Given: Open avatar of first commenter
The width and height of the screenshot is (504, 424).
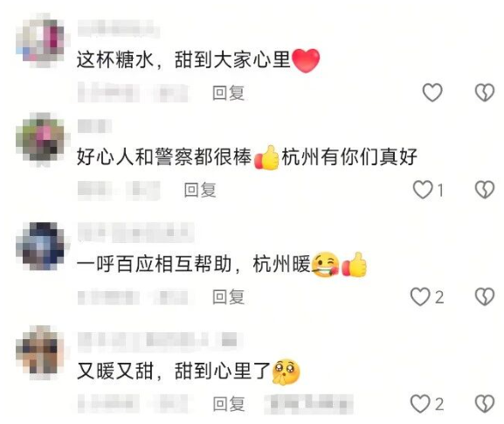Looking at the screenshot, I should [42, 41].
